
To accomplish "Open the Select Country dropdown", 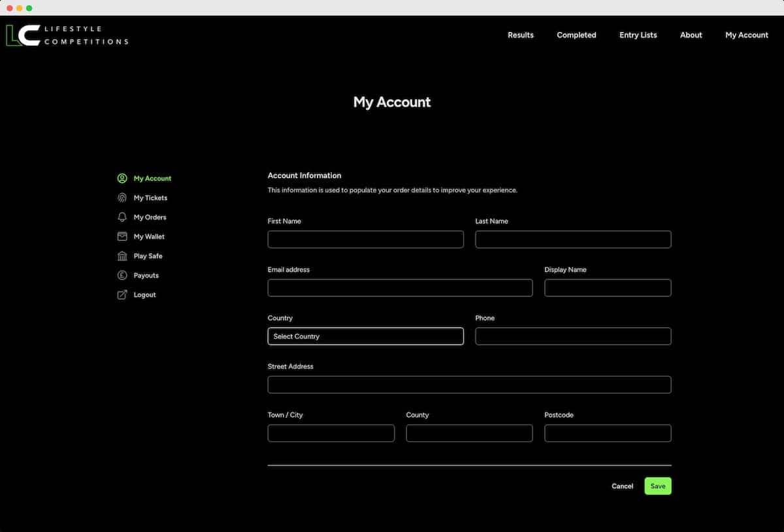I will (x=365, y=336).
